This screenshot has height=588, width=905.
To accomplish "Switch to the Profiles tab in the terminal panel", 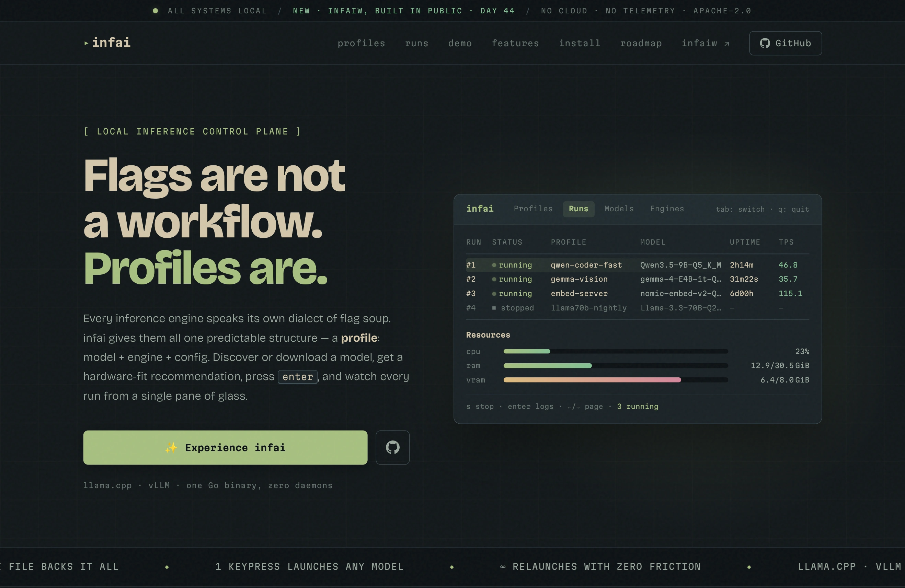I will click(533, 209).
